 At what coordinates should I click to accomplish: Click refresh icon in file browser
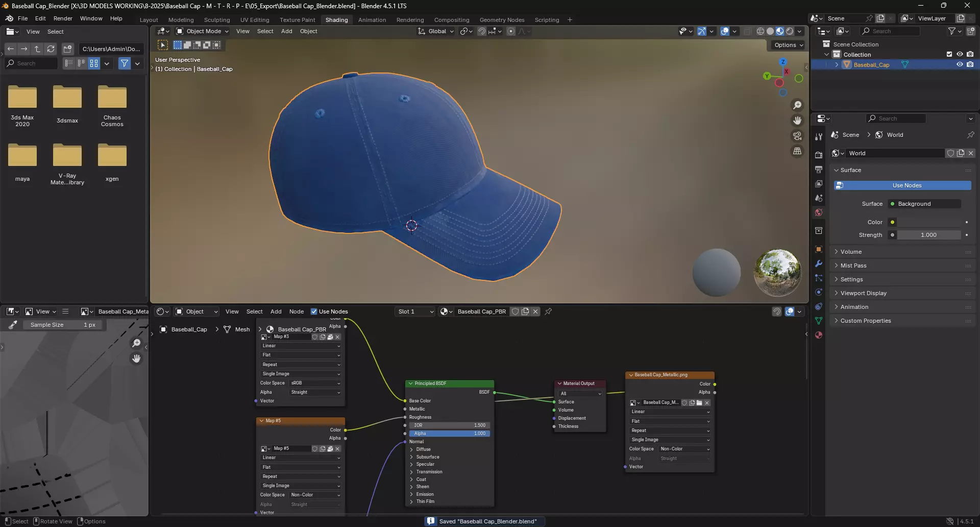pyautogui.click(x=51, y=49)
